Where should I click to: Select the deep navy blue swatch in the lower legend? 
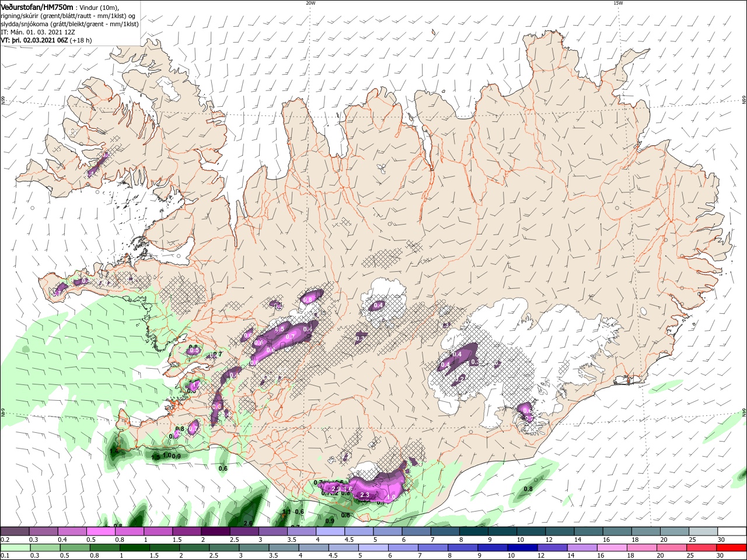(x=522, y=548)
